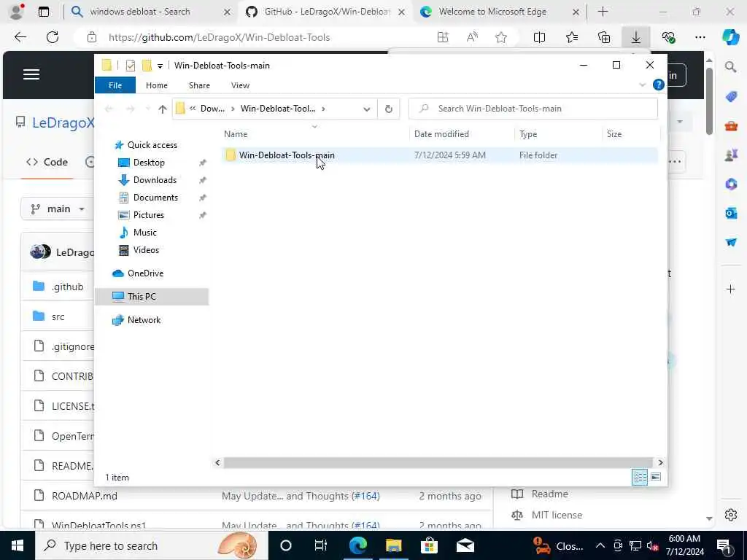Click Explorer Properties quick access icon

click(x=130, y=65)
